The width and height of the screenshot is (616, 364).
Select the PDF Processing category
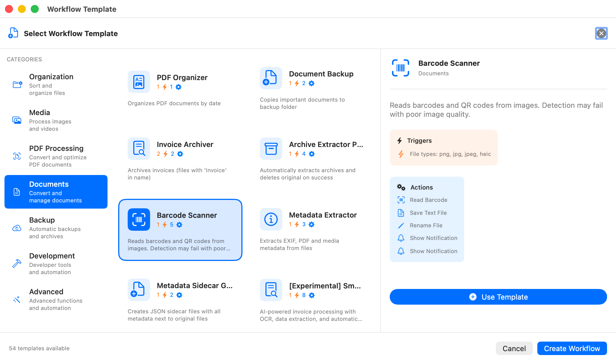coord(56,156)
